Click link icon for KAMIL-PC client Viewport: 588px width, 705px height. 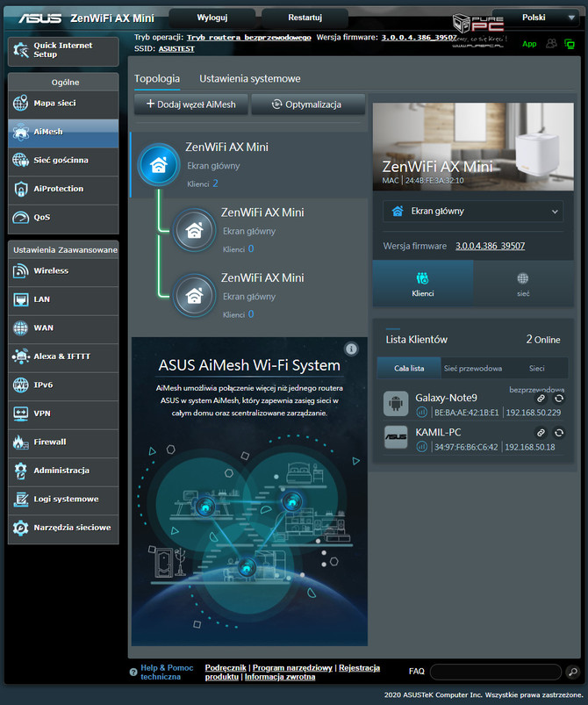(541, 433)
